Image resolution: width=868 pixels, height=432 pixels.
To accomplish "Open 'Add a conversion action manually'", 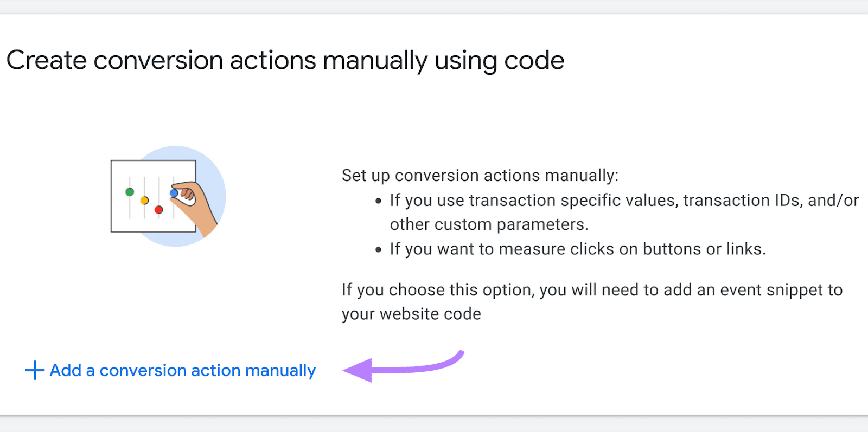I will click(182, 370).
